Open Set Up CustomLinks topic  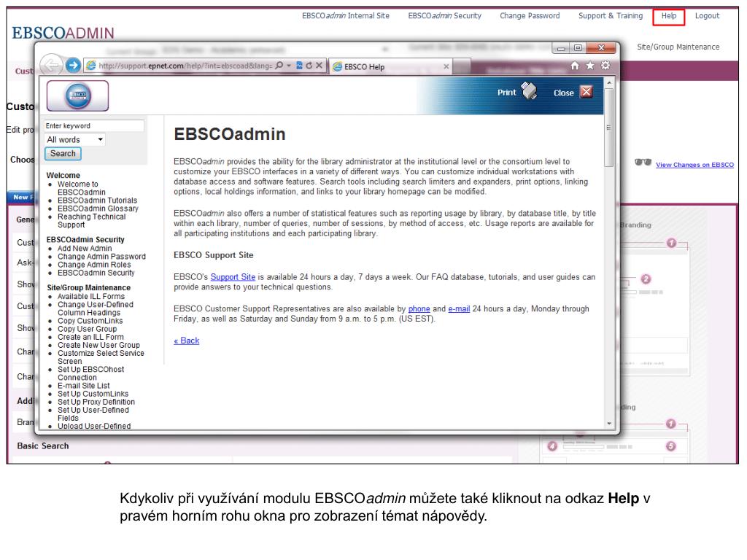click(93, 393)
